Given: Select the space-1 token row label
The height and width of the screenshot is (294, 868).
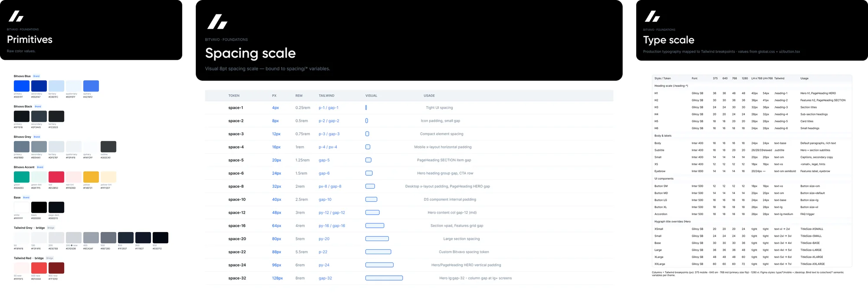Looking at the screenshot, I should (236, 108).
